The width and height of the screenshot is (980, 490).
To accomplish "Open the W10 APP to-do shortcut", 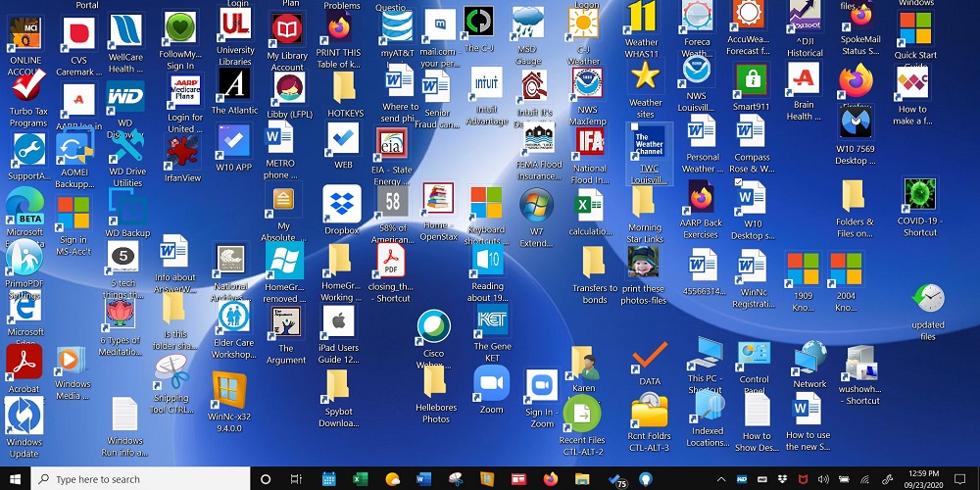I will (x=234, y=142).
